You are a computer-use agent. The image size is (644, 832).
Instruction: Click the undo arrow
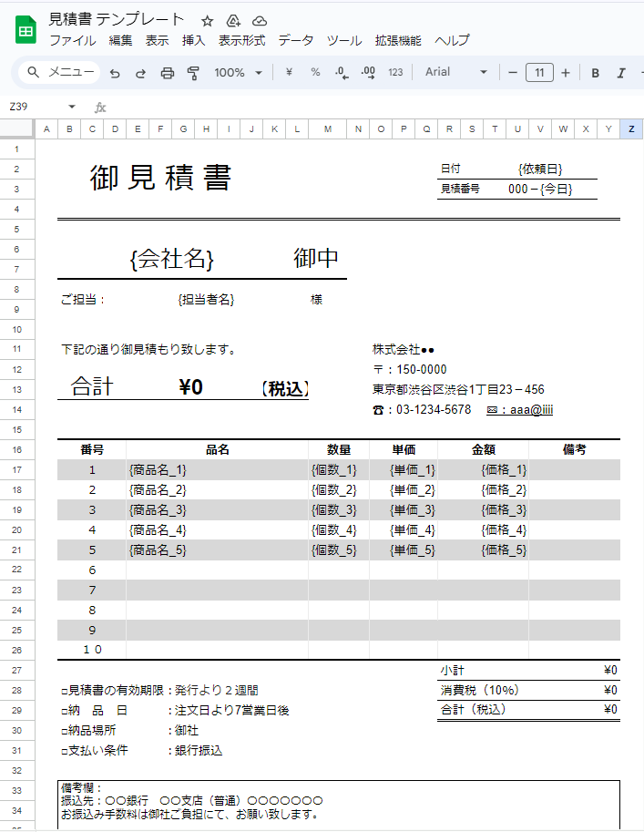(115, 73)
